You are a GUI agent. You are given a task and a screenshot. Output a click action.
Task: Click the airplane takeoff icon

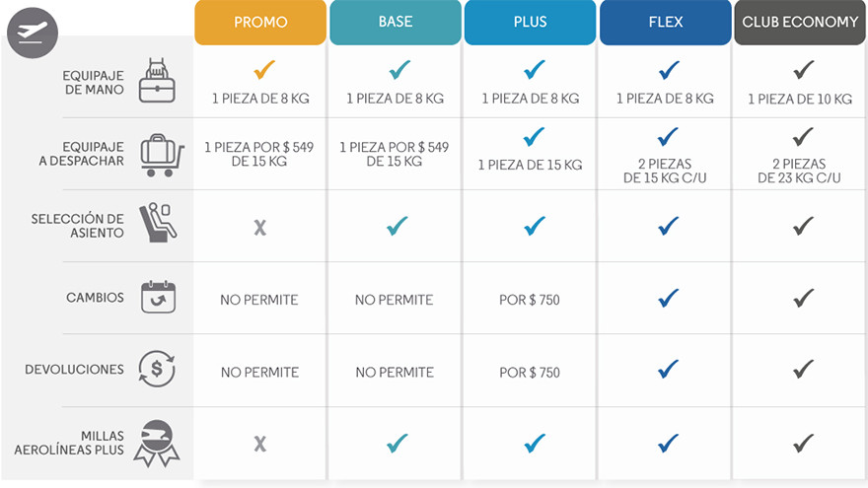(x=32, y=33)
